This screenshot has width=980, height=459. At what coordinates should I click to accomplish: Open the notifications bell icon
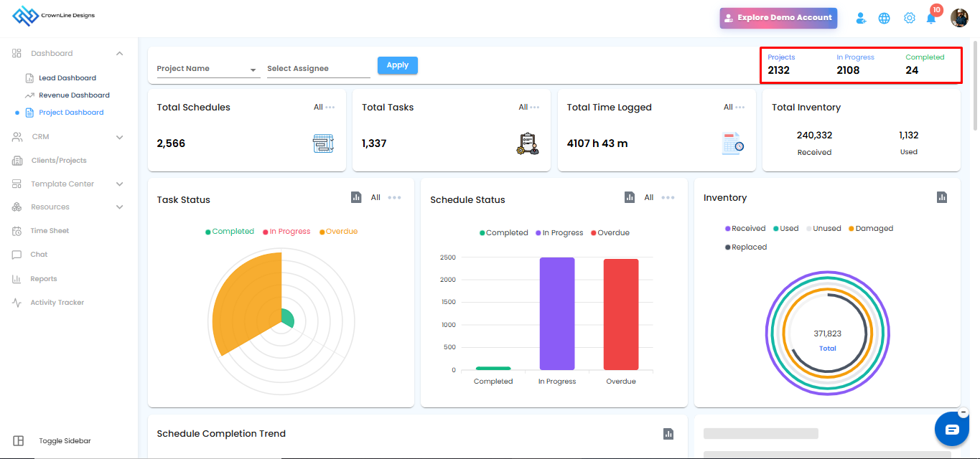point(931,19)
